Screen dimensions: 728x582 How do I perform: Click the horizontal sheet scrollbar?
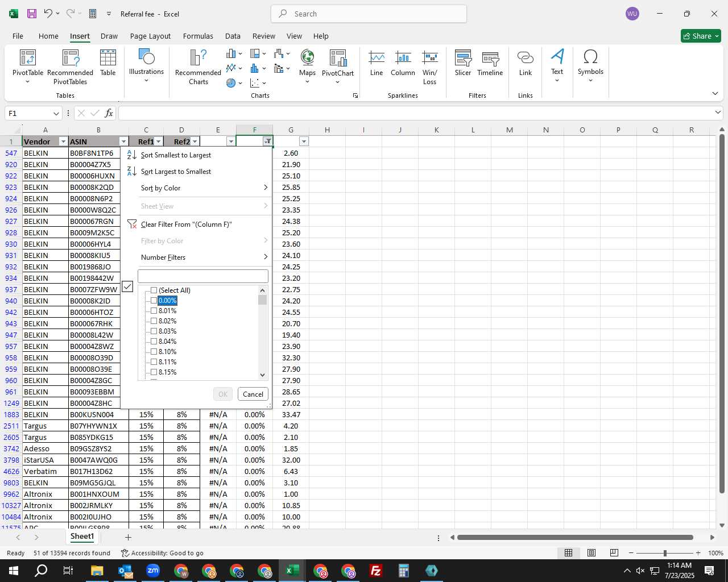click(575, 537)
